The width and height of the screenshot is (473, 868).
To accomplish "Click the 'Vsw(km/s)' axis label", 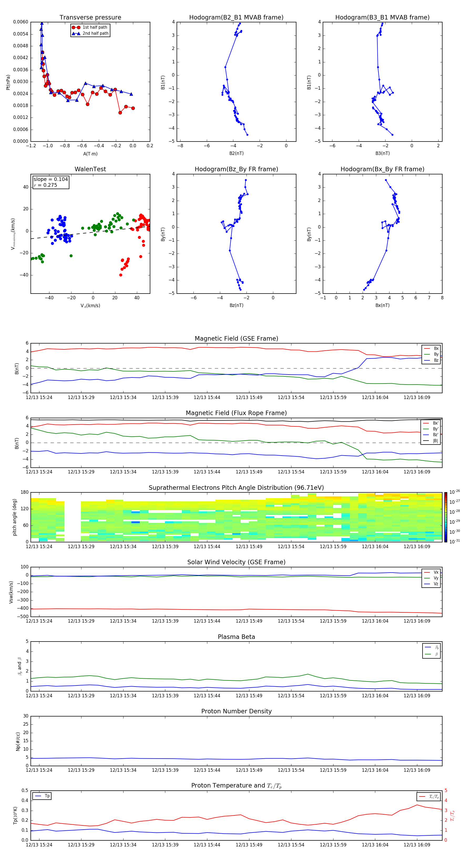I will point(11,592).
